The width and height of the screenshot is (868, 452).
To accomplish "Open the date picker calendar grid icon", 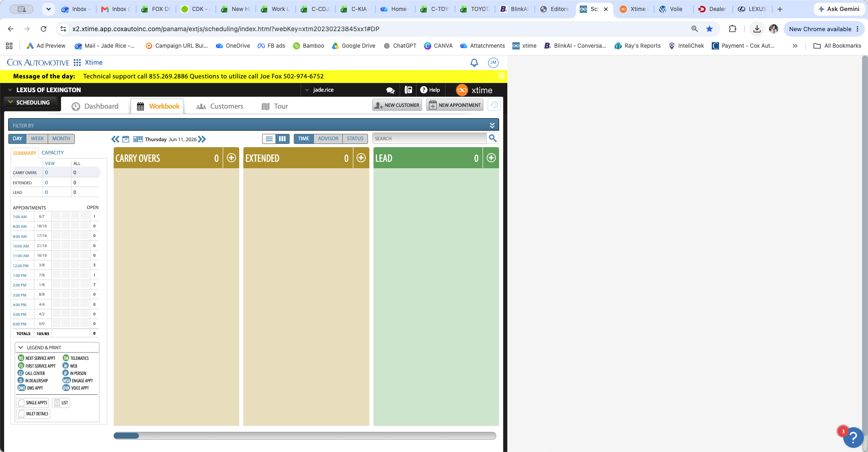I will coord(138,139).
